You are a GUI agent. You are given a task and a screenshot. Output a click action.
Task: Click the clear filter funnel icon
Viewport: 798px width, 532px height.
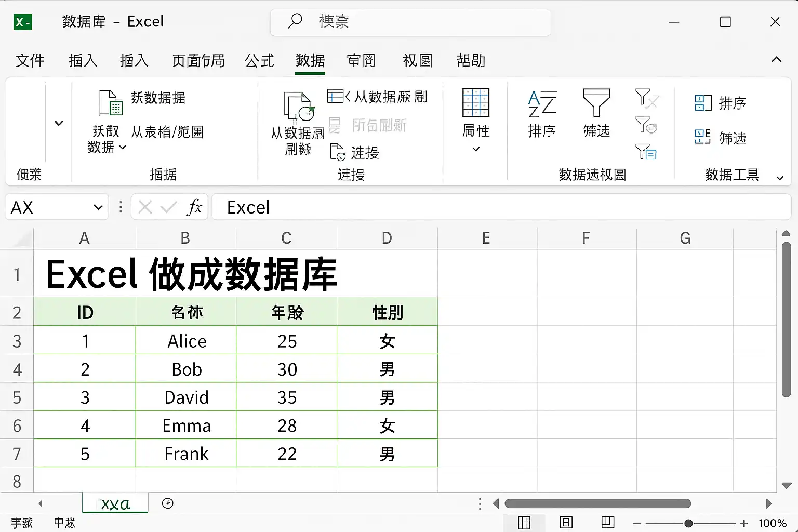pos(646,98)
